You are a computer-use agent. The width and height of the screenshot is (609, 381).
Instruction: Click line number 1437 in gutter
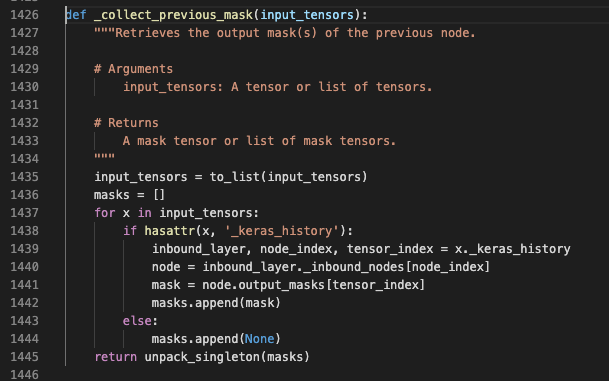[24, 213]
